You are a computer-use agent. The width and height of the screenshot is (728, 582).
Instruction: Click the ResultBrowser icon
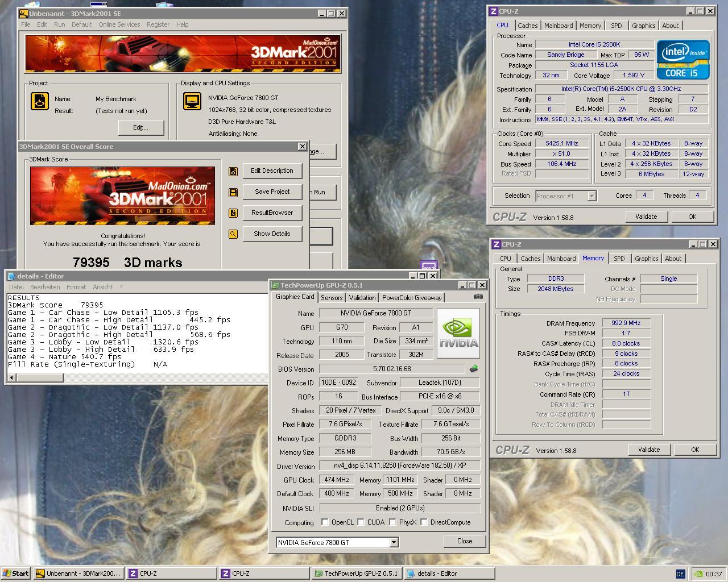(x=233, y=213)
